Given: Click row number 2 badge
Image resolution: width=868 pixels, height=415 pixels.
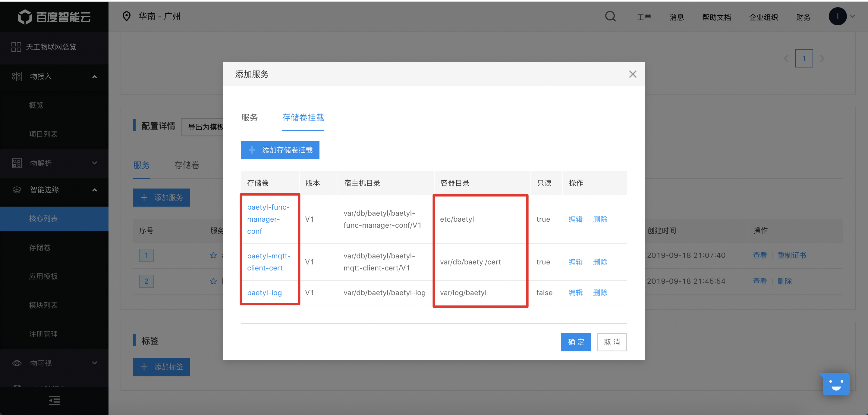Looking at the screenshot, I should pyautogui.click(x=146, y=281).
